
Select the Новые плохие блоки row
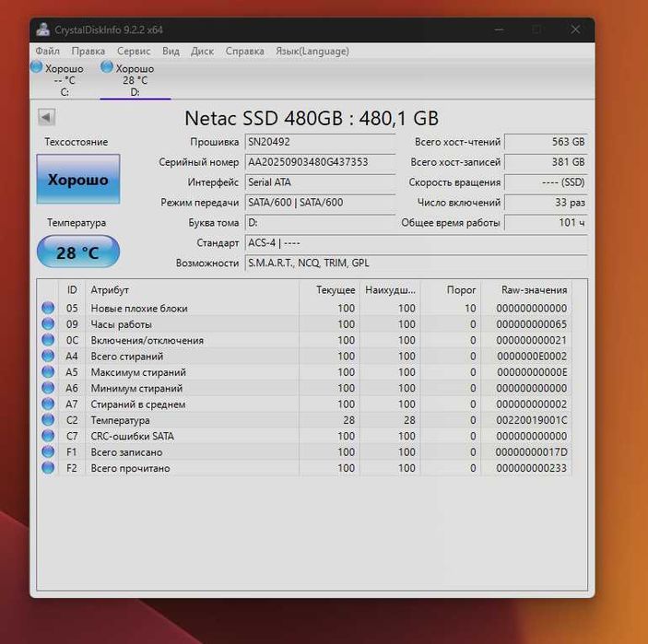coord(304,308)
